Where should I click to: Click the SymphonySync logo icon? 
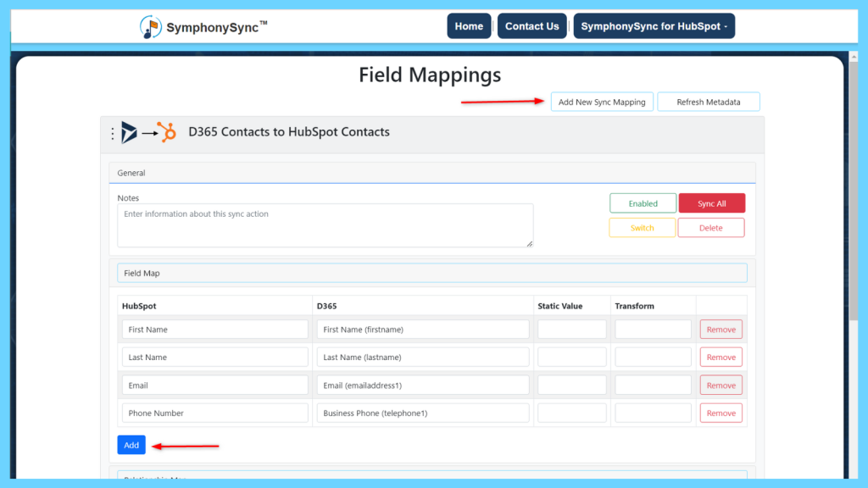pos(151,26)
